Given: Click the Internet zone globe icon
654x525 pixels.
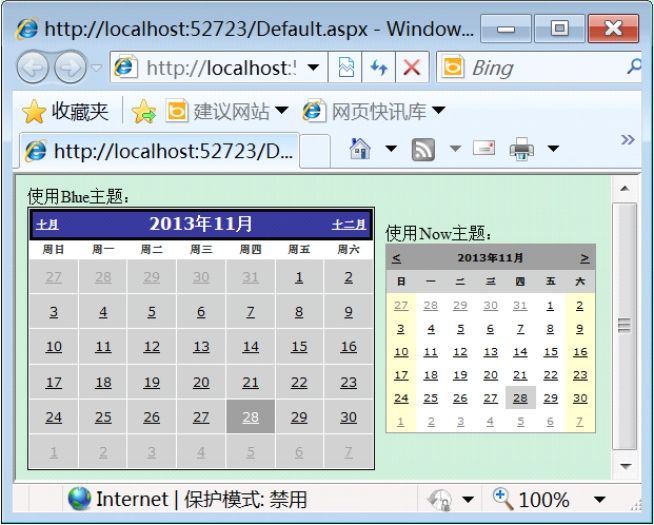Looking at the screenshot, I should tap(79, 499).
